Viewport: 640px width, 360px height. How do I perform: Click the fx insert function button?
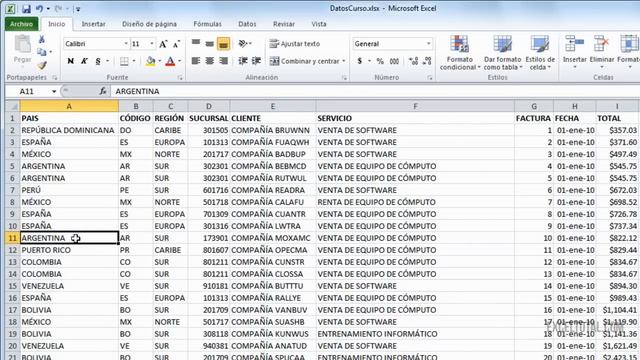coord(103,91)
